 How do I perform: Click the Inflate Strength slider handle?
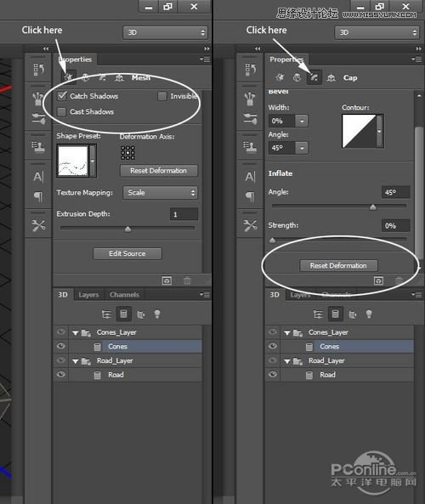(x=272, y=241)
